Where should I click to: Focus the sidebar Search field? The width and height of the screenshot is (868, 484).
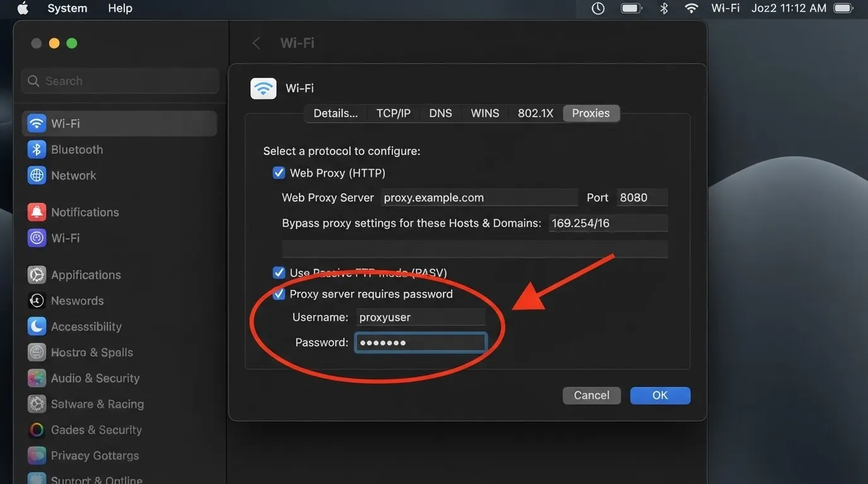pyautogui.click(x=120, y=81)
